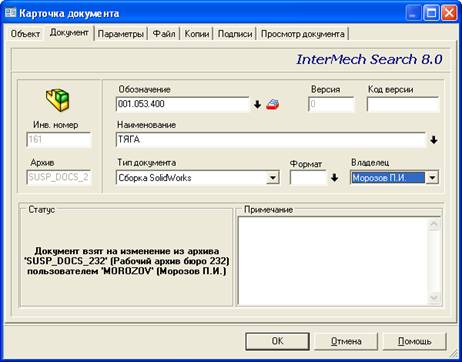Click into the Код версии field

[x=403, y=105]
